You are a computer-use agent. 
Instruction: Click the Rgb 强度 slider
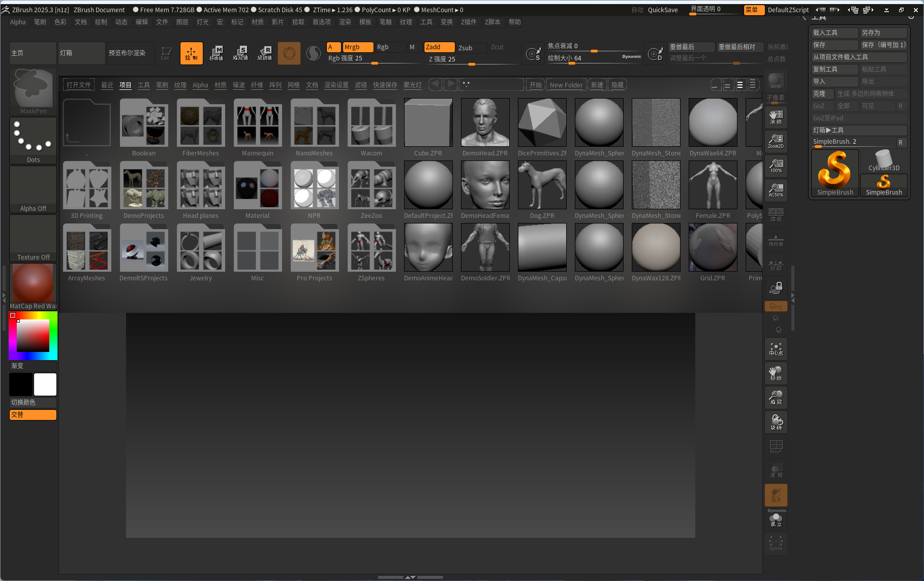(375, 58)
